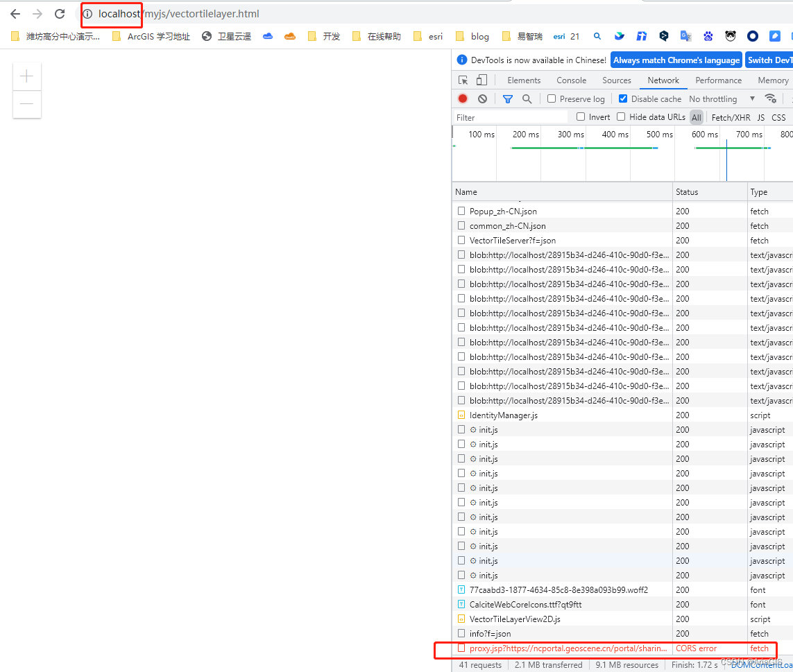Screen dimensions: 793x672
Task: Open the panda face bookmark icon
Action: pyautogui.click(x=731, y=36)
